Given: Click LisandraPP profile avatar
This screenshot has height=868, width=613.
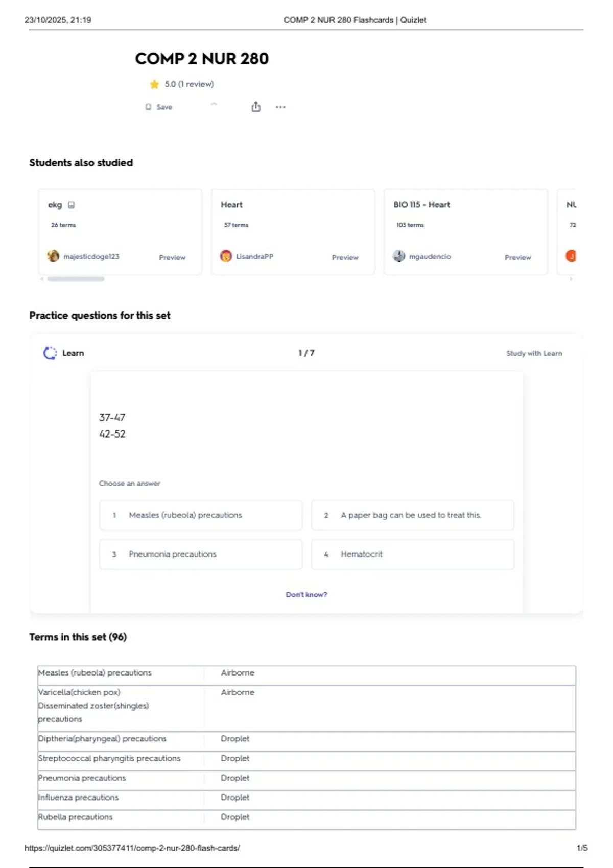Looking at the screenshot, I should coord(226,256).
